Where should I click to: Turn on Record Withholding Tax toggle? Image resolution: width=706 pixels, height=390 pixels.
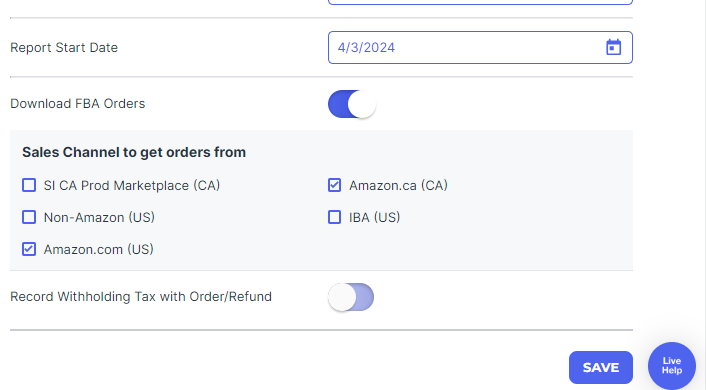coord(351,297)
